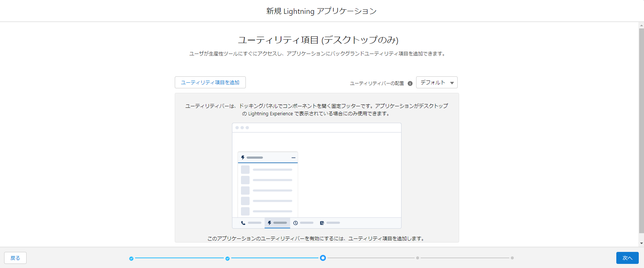Click the info icon beside ユーティリティバーの配置

(410, 83)
